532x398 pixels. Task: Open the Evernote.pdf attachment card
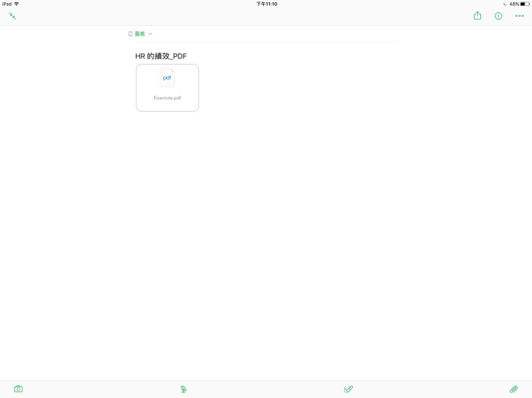coord(167,88)
